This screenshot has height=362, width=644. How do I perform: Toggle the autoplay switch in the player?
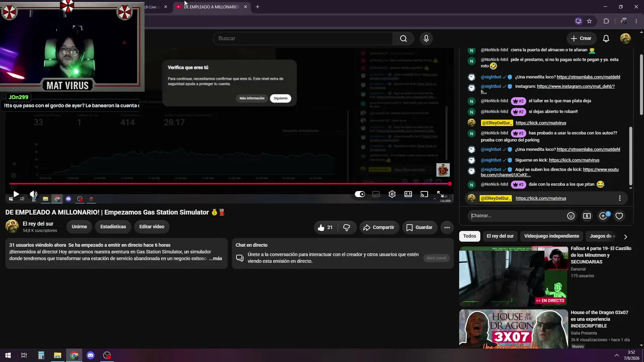coord(360,194)
